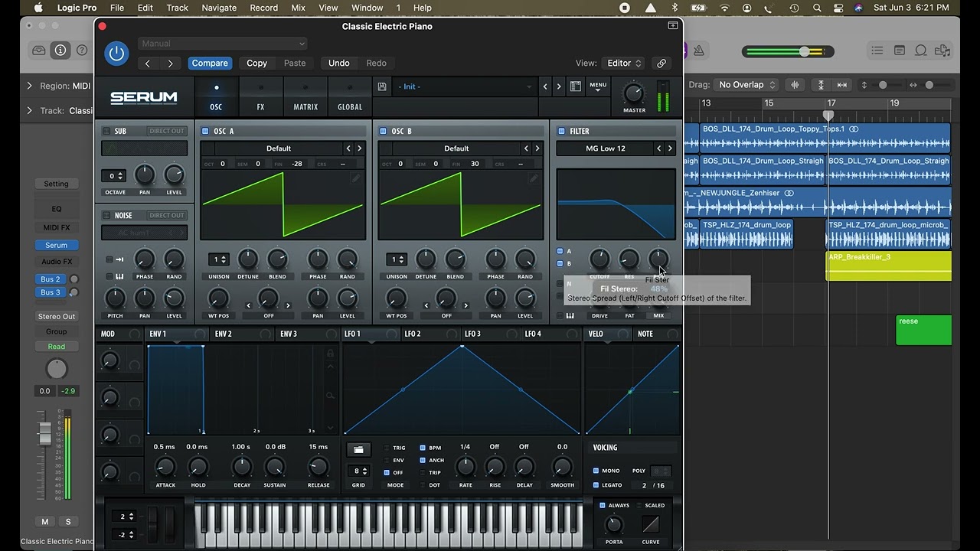
Task: Click the waveform zoom icon in Logic
Action: pyautogui.click(x=795, y=85)
